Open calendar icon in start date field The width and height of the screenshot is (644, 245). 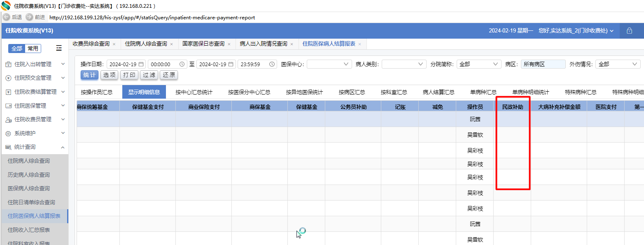(x=141, y=64)
